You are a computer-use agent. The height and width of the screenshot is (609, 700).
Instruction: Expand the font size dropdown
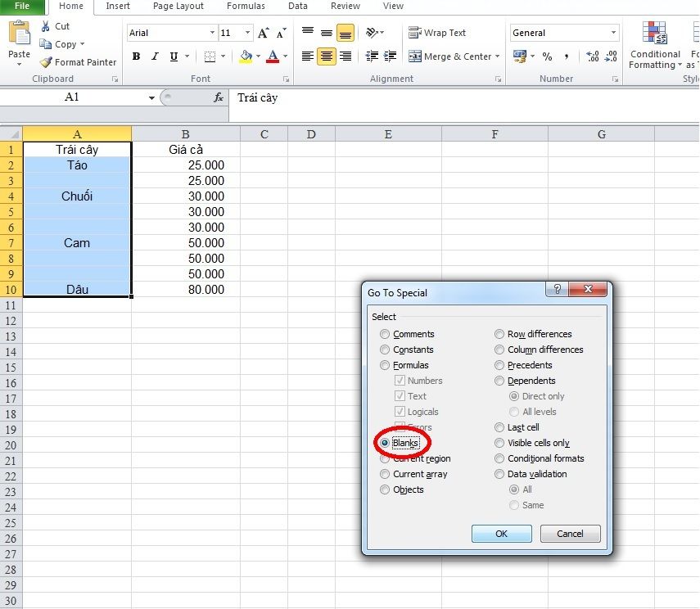point(247,33)
